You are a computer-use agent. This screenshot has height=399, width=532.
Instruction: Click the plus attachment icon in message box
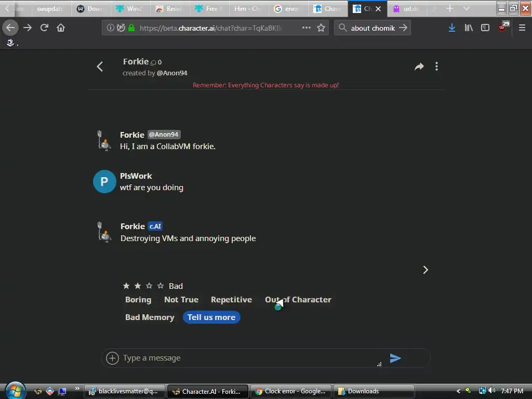pos(112,358)
